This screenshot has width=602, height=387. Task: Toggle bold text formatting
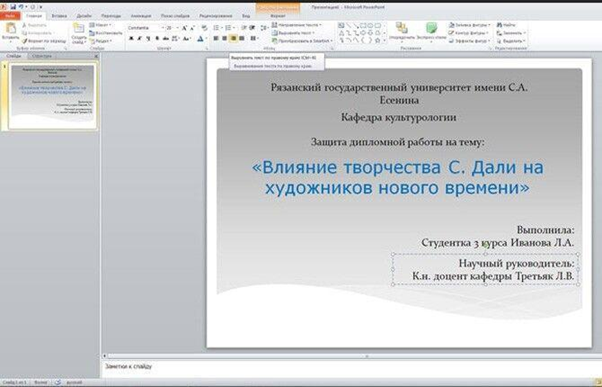(x=131, y=38)
